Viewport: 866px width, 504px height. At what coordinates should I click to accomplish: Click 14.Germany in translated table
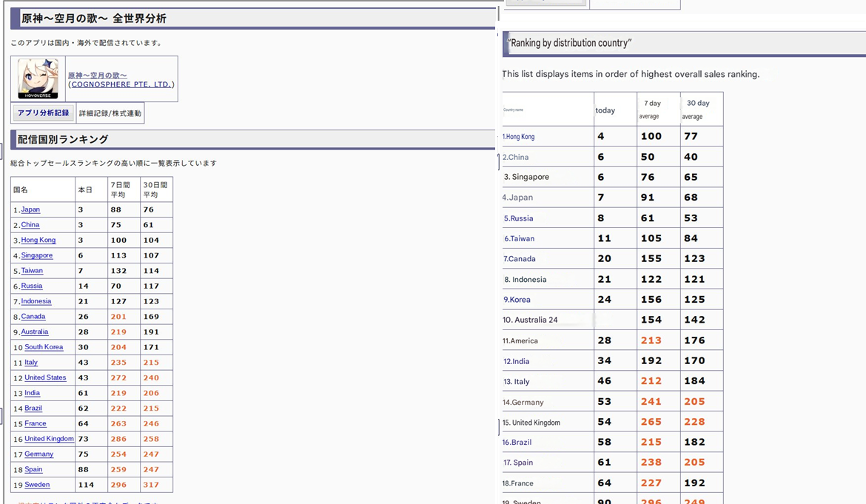[x=523, y=402]
